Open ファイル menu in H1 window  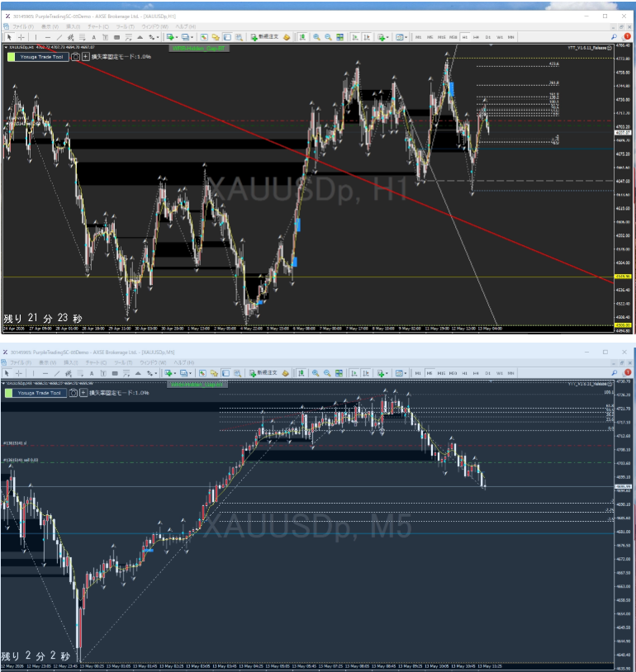[x=23, y=26]
